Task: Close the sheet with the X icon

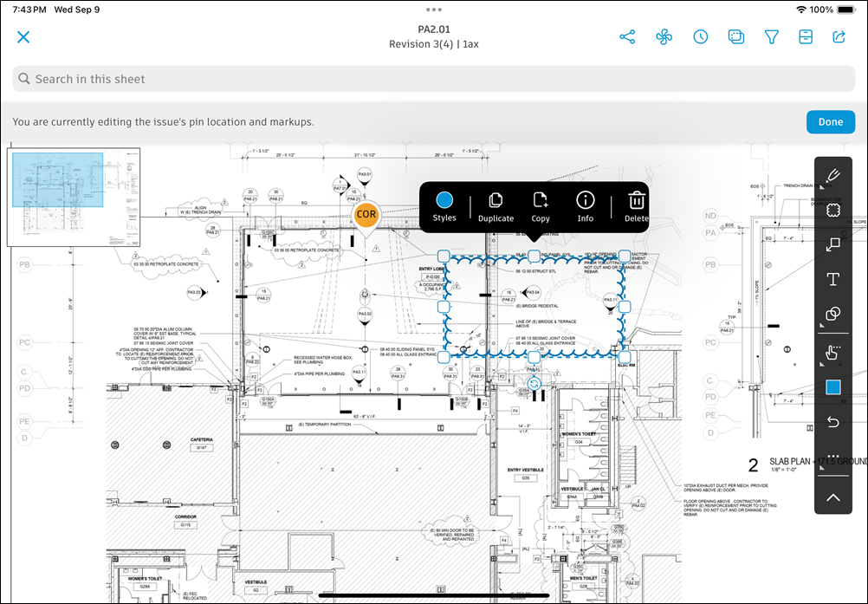Action: [x=23, y=37]
